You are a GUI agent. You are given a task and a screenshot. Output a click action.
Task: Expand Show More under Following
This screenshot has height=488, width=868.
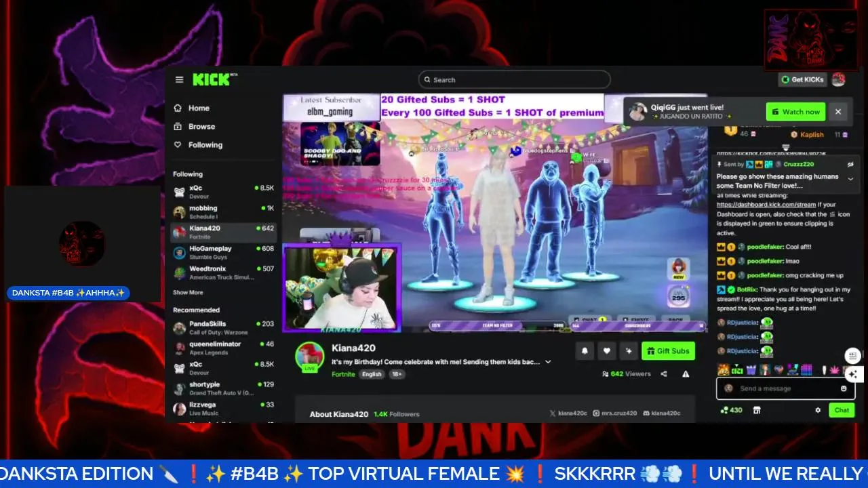point(188,293)
